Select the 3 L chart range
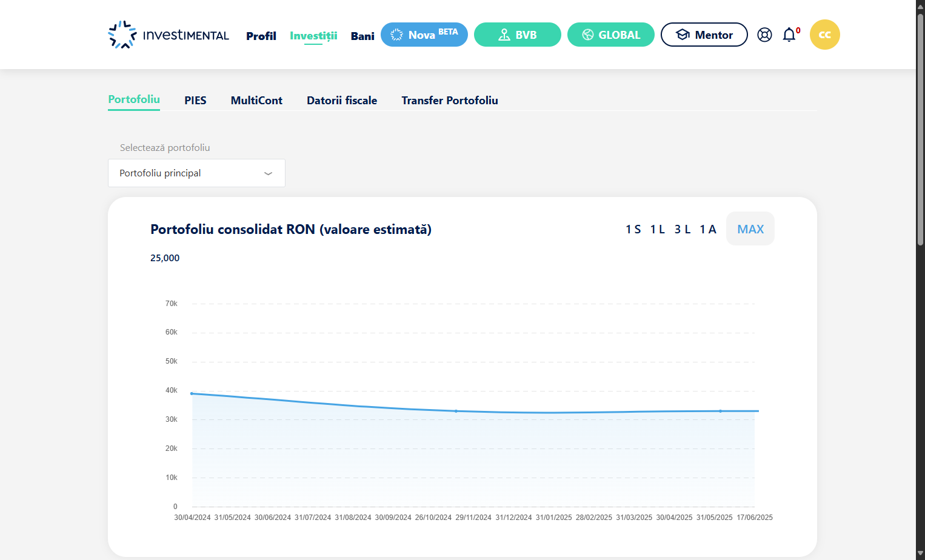Screen dimensions: 925x560 point(683,229)
